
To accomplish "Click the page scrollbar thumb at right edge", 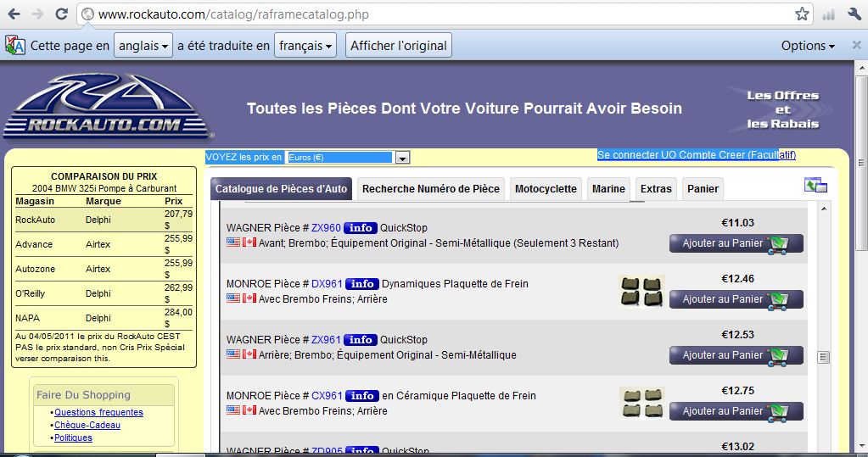I will coord(861,163).
